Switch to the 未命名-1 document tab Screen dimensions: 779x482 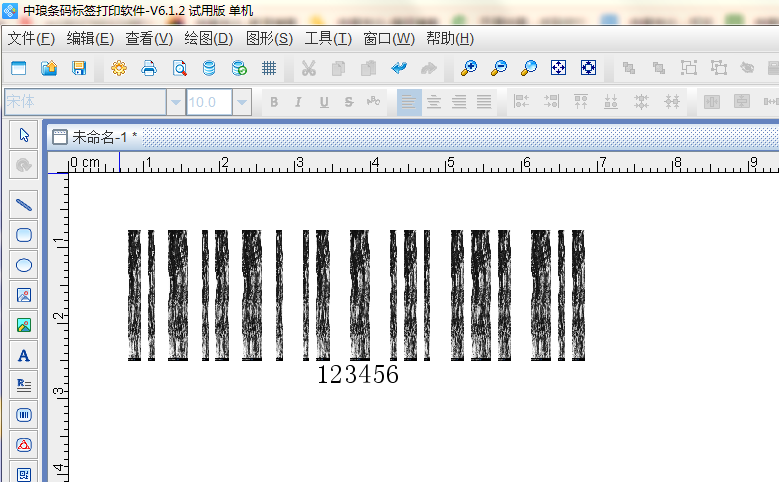point(95,137)
